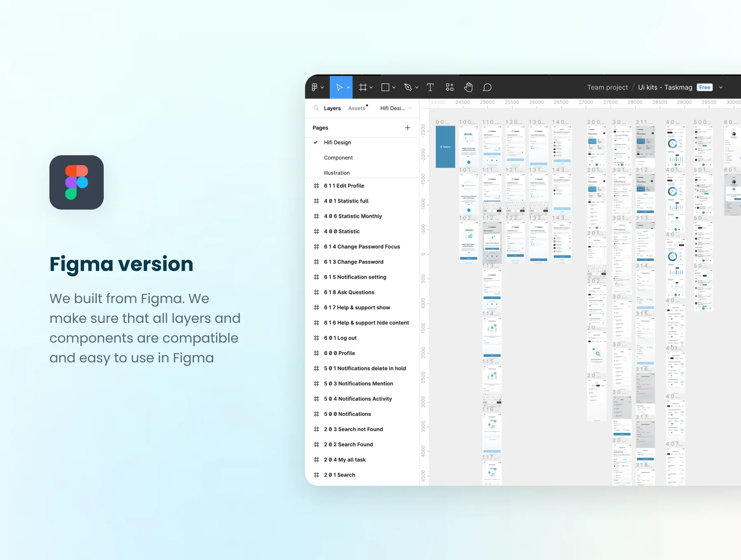
Task: Click the search icon in Layers panel
Action: tap(316, 108)
